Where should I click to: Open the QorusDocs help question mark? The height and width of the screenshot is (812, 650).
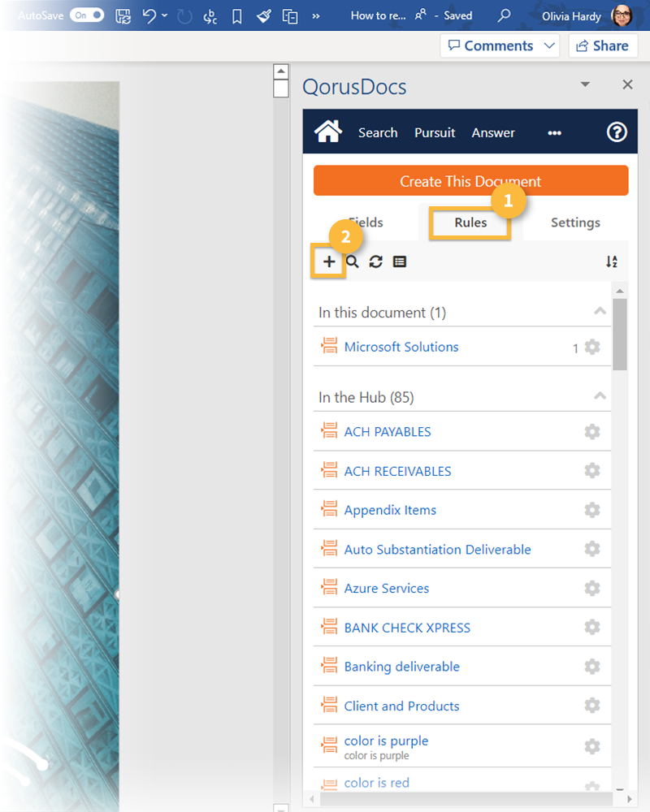point(617,132)
